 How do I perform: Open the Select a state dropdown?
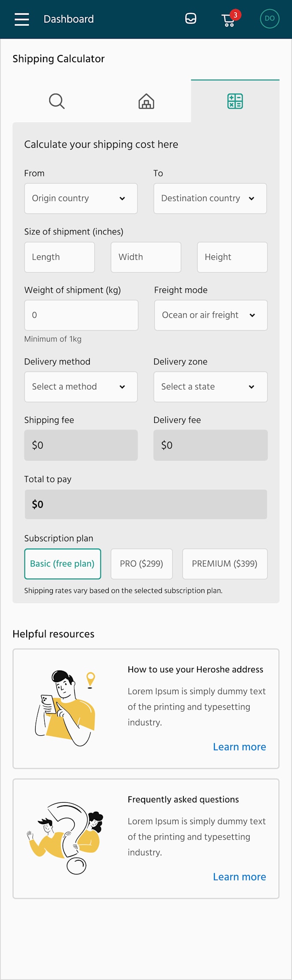tap(210, 387)
